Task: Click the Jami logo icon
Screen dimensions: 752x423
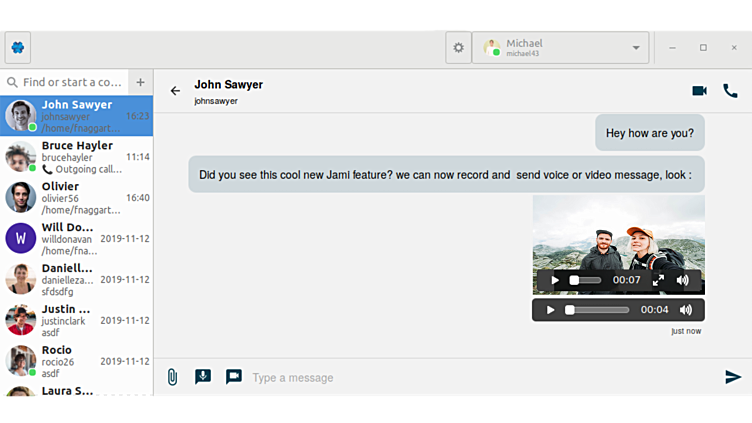Action: (x=18, y=47)
